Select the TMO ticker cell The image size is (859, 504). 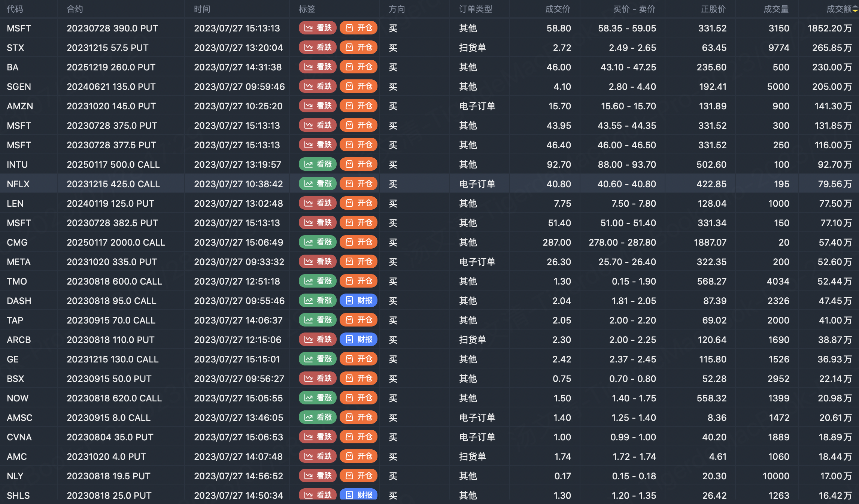(17, 281)
